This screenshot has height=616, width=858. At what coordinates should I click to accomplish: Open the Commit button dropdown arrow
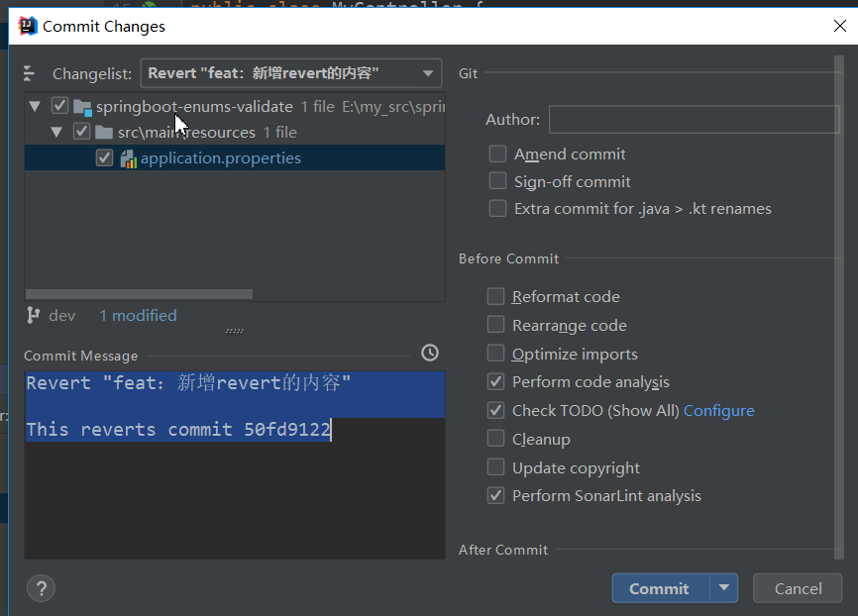point(724,588)
